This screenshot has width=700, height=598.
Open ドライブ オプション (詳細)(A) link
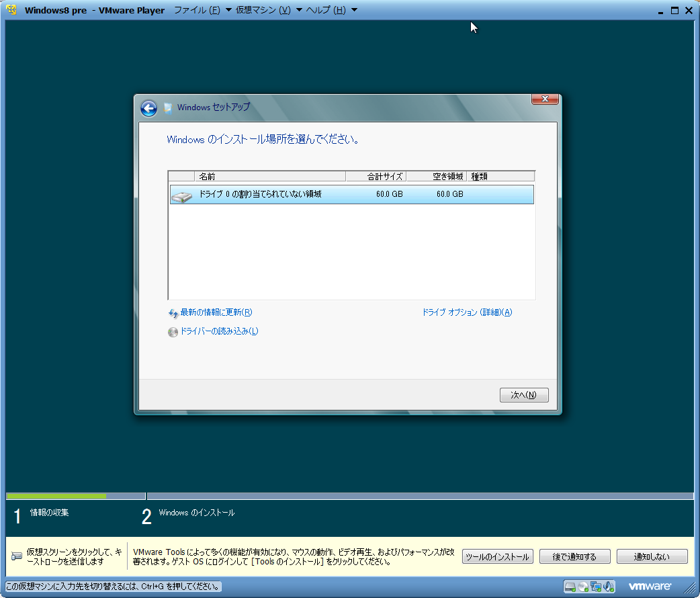click(467, 312)
